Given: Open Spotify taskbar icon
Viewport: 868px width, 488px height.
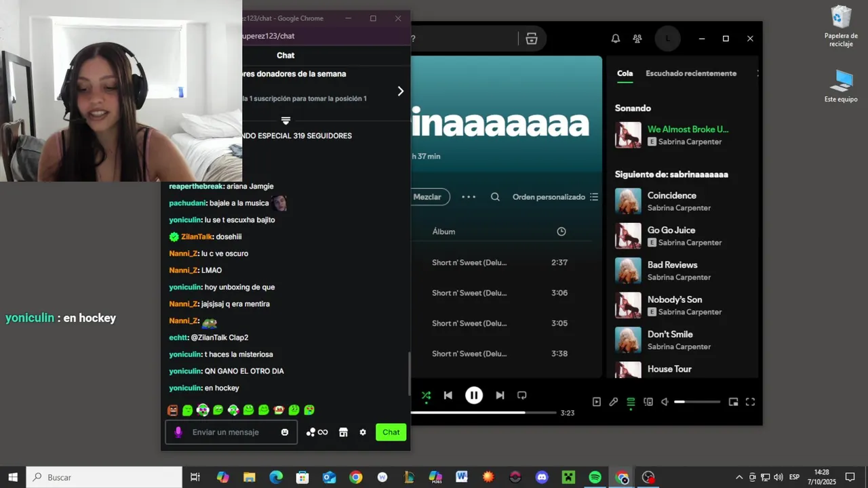Looking at the screenshot, I should click(595, 477).
